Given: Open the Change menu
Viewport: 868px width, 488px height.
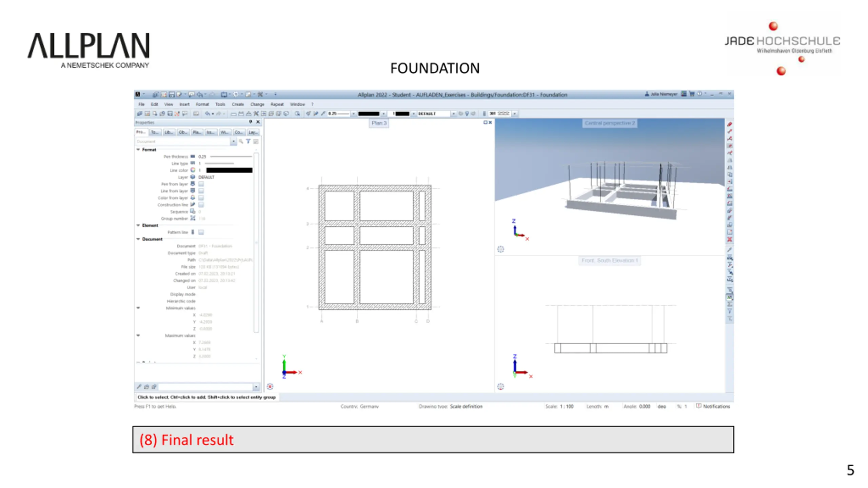Looking at the screenshot, I should tap(257, 104).
